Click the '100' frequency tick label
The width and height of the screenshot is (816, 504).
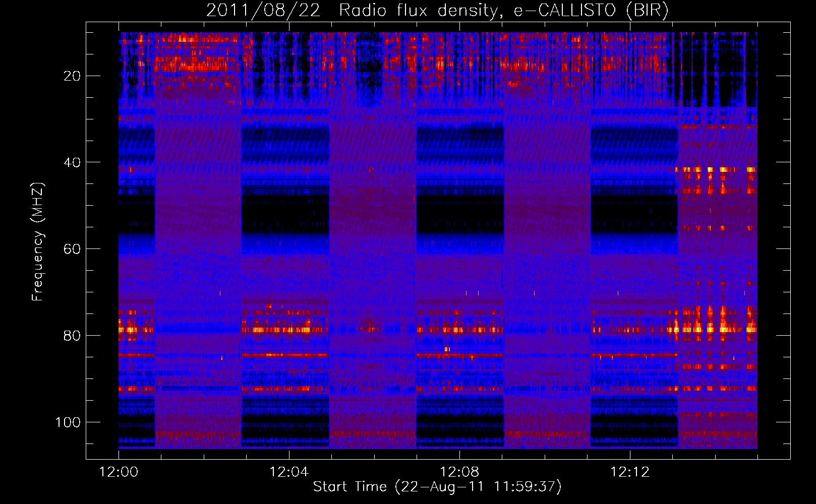pos(68,422)
